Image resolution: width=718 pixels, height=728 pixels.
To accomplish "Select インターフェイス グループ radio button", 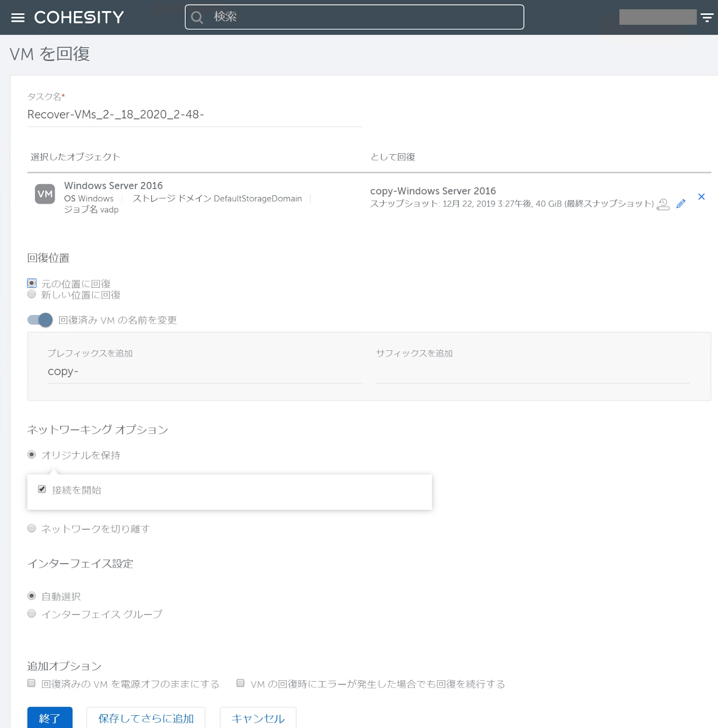I will (32, 613).
